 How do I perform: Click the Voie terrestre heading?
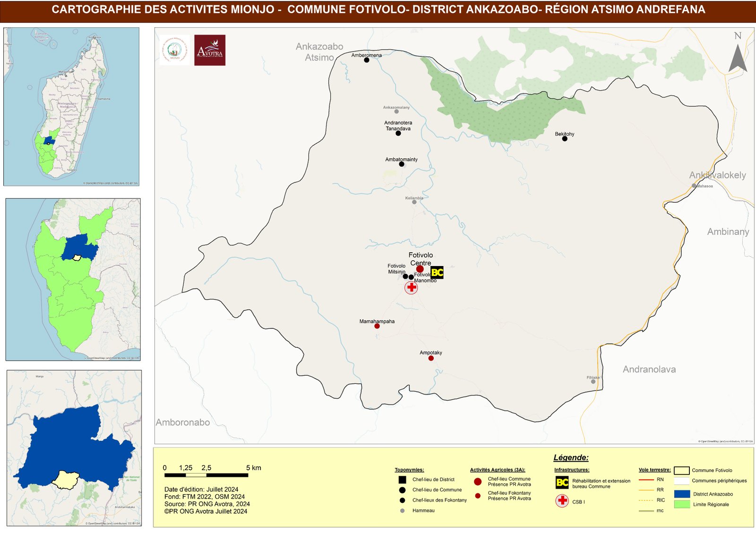tap(654, 470)
